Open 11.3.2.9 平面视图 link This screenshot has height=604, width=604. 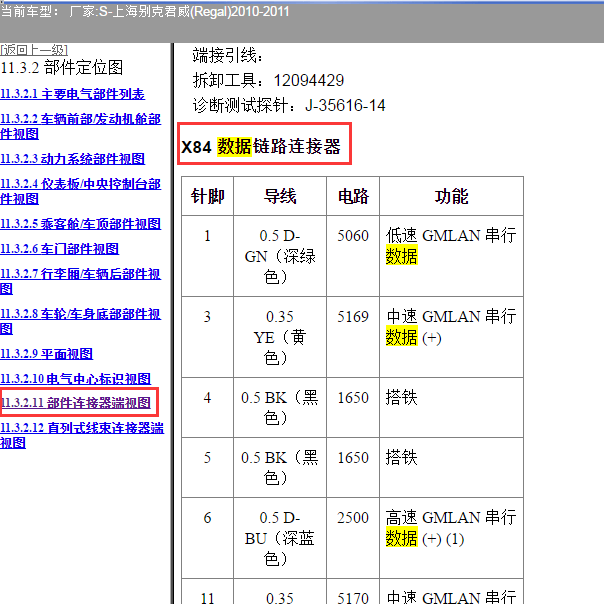47,354
